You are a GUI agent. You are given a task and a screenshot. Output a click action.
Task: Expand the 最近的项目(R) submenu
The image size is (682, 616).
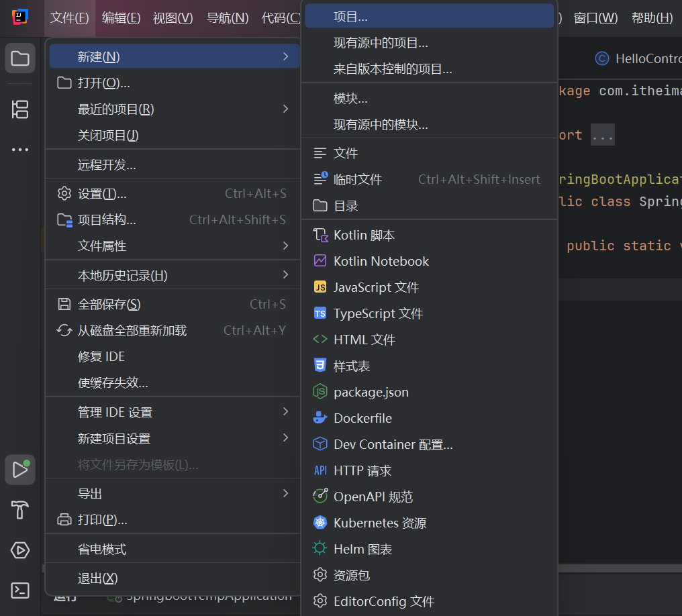click(x=285, y=107)
